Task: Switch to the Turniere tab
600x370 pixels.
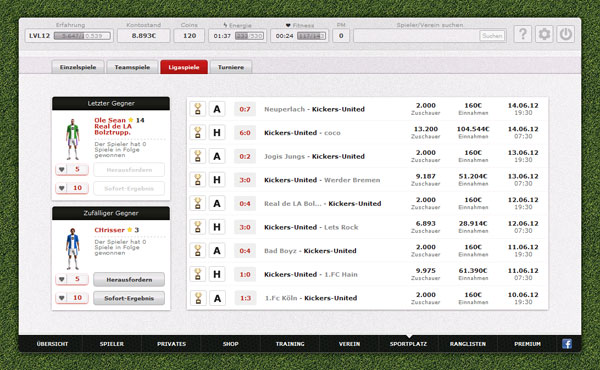Action: click(x=231, y=67)
